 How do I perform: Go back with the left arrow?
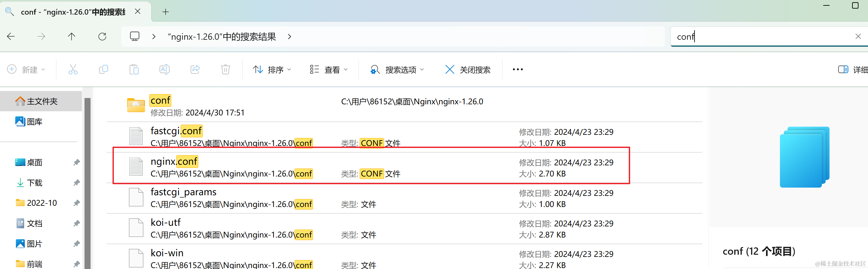point(11,36)
